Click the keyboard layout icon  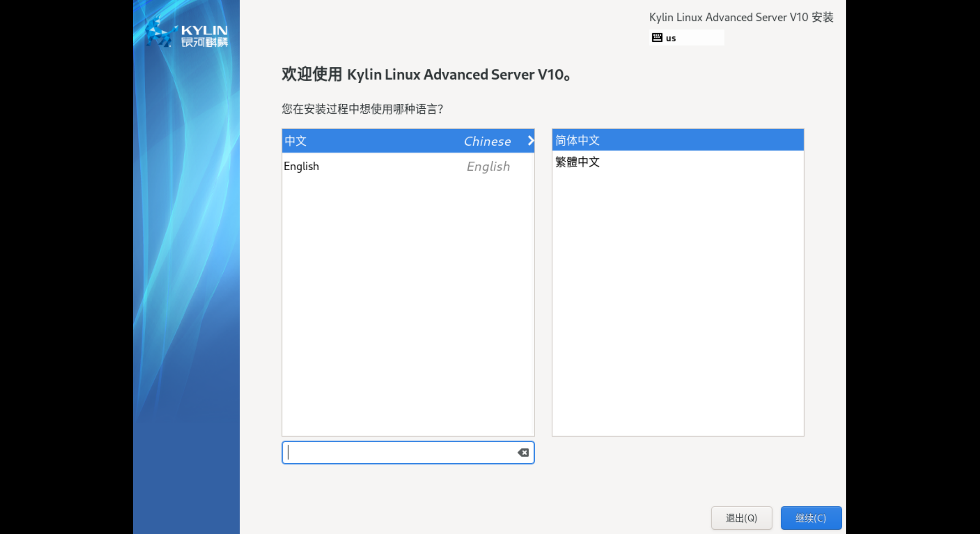tap(657, 38)
